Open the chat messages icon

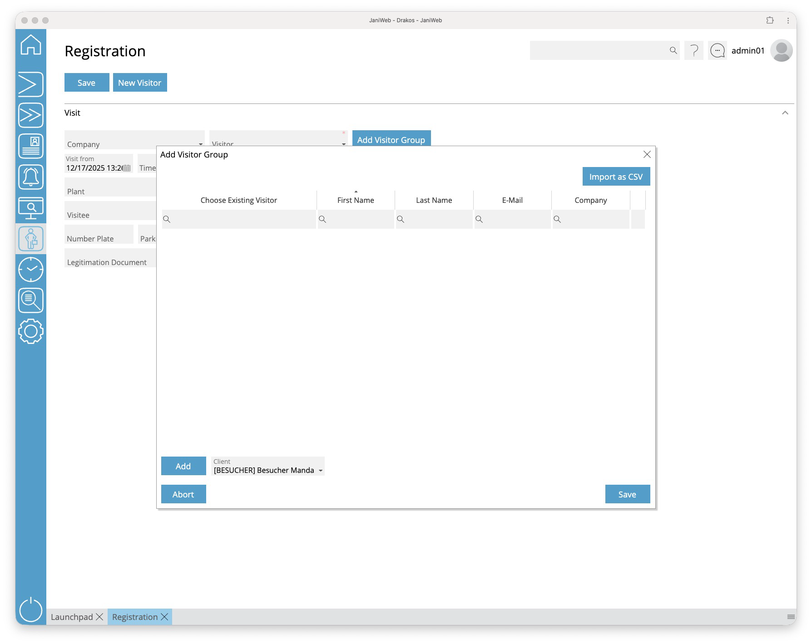[717, 50]
